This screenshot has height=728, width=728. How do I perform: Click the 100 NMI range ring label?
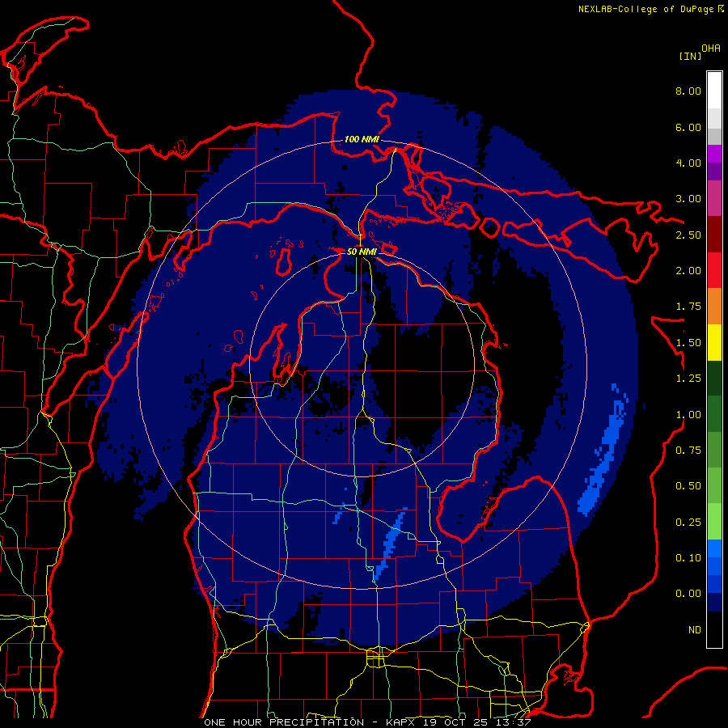coord(362,139)
